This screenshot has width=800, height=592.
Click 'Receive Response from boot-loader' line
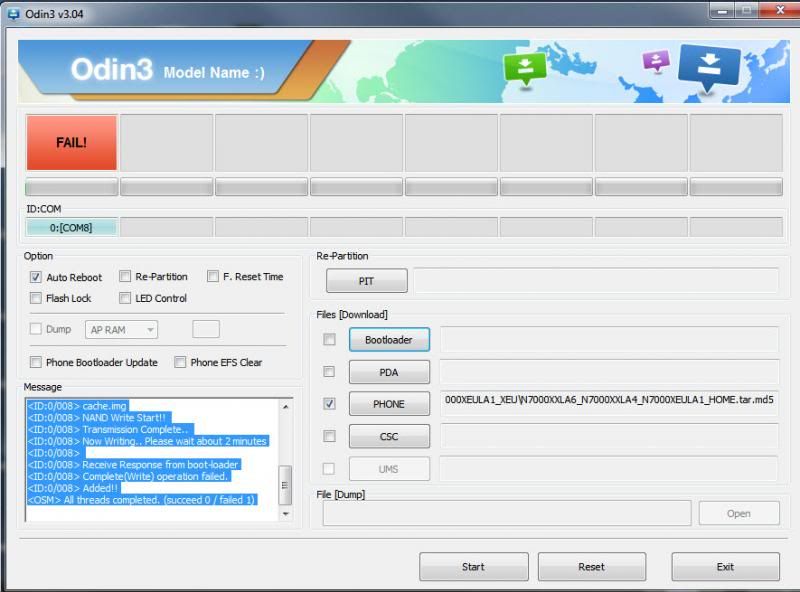tap(134, 464)
